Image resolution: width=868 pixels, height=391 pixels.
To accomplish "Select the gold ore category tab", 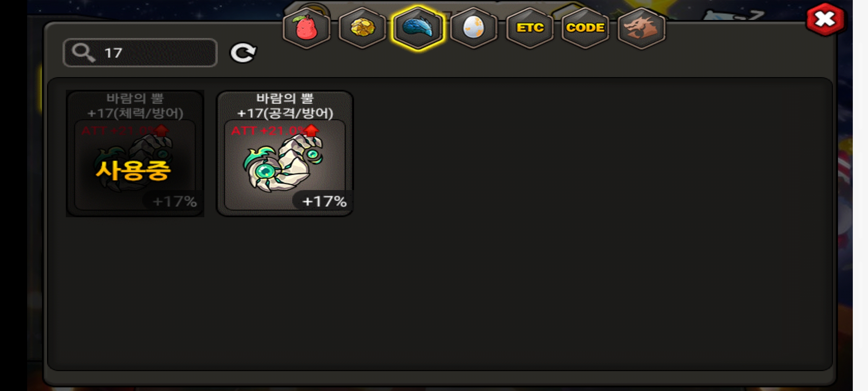I will (362, 28).
